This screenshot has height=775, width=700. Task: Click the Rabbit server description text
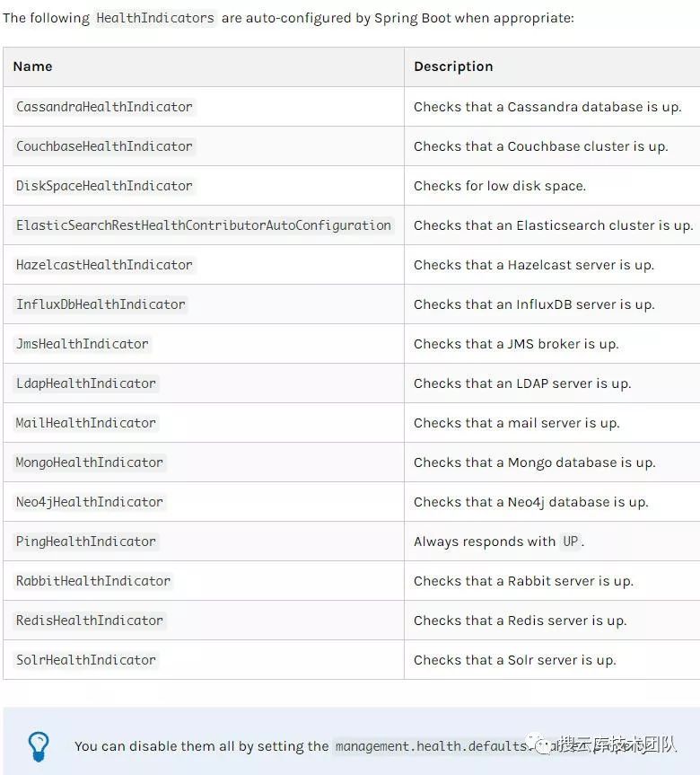pos(523,582)
